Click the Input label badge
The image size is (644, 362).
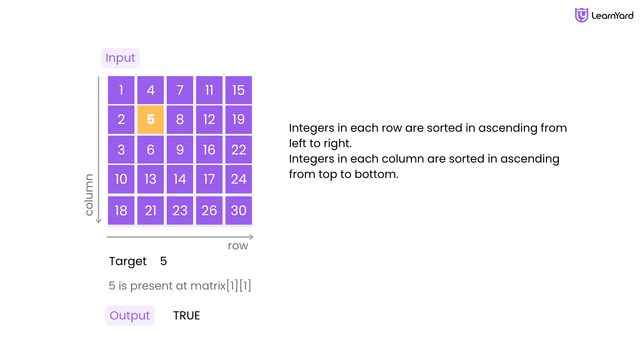coord(120,58)
